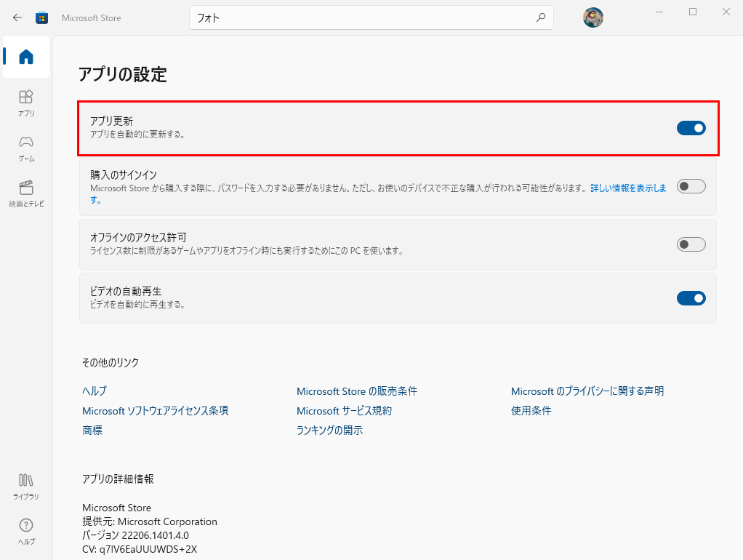Enable the 購入のサインイン toggle
743x560 pixels.
click(691, 186)
